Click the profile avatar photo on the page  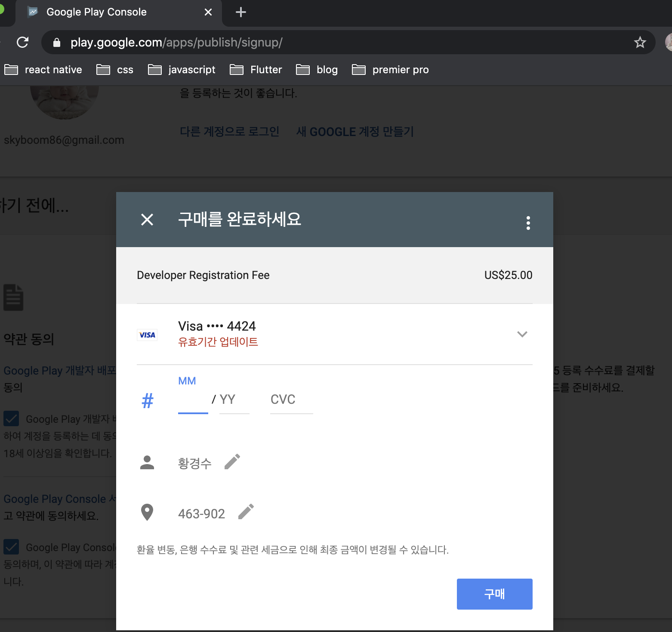(65, 102)
